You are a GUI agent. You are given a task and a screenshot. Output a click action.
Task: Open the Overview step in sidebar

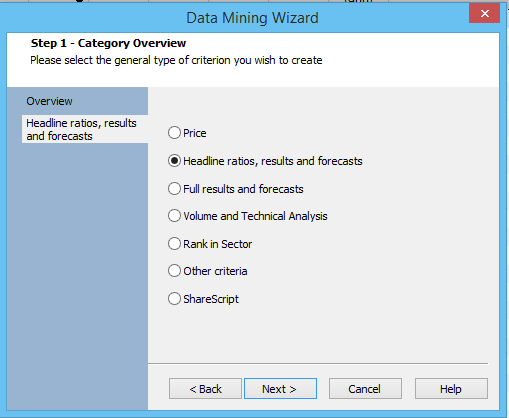coord(49,101)
